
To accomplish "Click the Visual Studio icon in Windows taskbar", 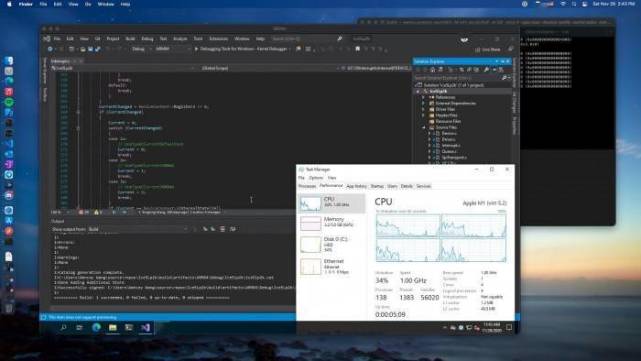I will pyautogui.click(x=145, y=327).
